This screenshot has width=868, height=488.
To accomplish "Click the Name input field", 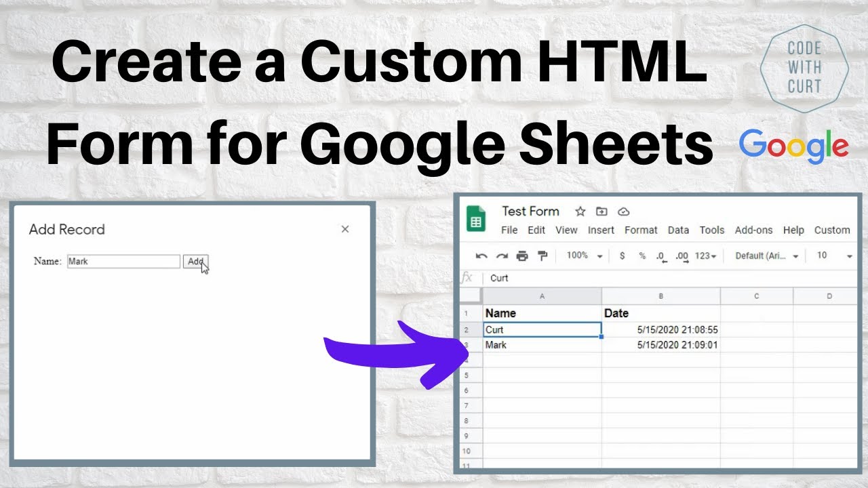I will tap(123, 262).
